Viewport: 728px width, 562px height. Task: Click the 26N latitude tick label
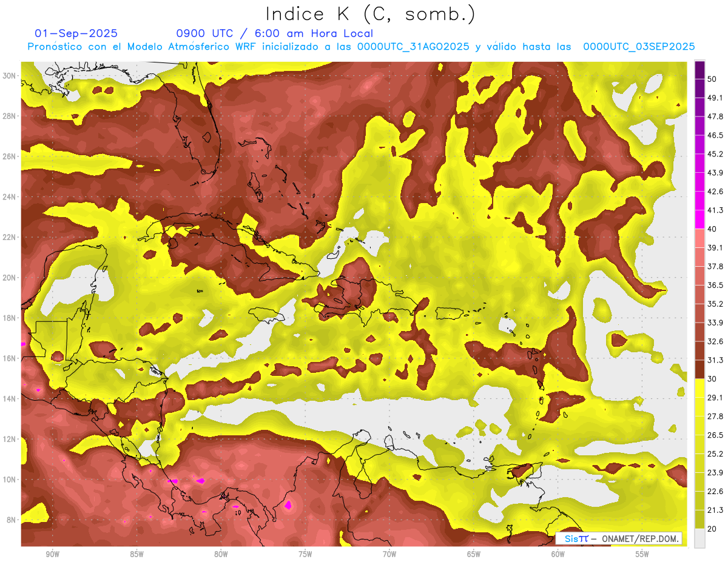coord(9,156)
